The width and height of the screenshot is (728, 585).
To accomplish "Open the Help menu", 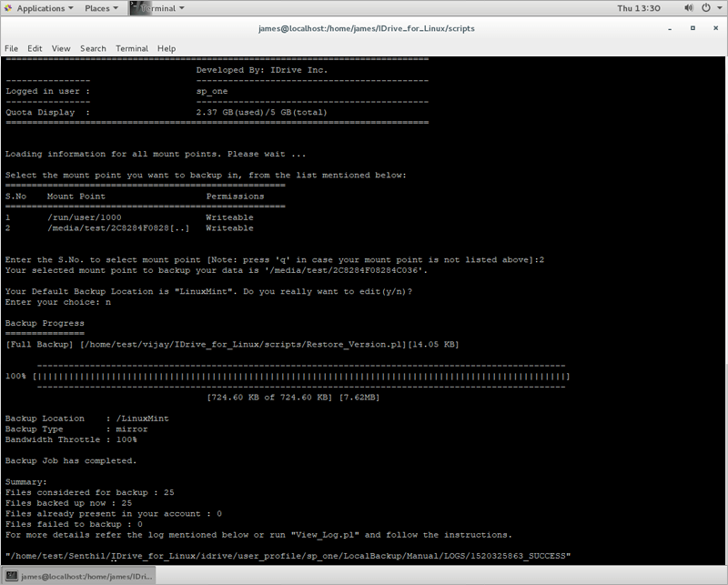I will pos(167,48).
